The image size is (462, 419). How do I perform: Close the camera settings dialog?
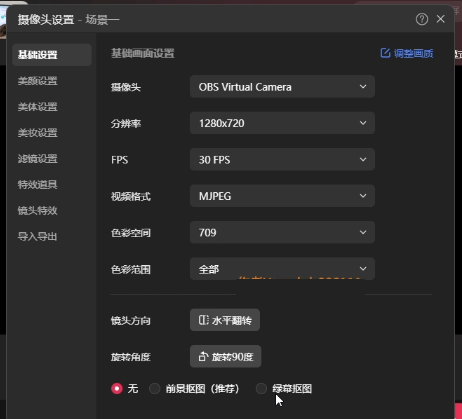pos(441,19)
